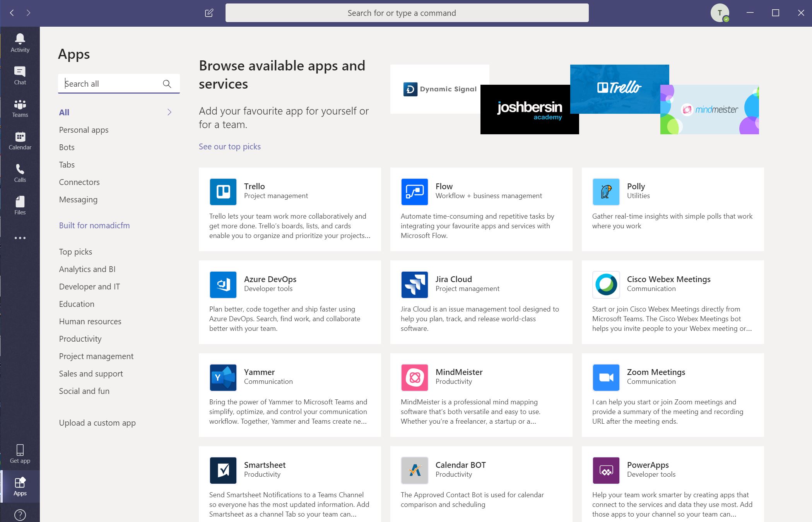Navigate back with the left arrow
This screenshot has height=522, width=812.
click(x=12, y=13)
